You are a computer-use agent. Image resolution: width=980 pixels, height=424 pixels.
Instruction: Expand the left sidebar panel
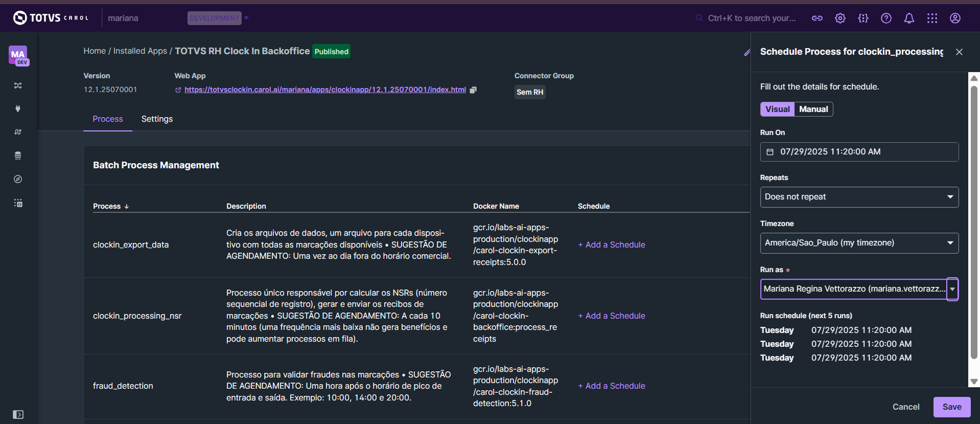(18, 414)
